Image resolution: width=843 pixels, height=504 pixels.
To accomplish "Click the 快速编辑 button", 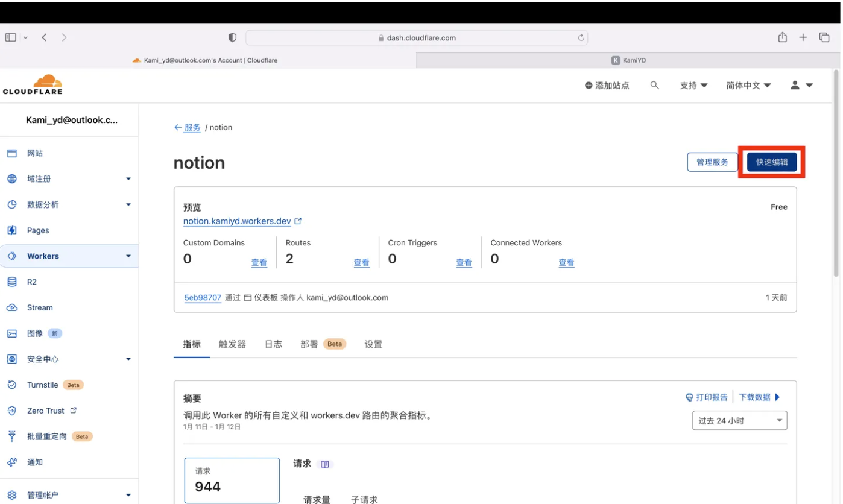I will (771, 162).
